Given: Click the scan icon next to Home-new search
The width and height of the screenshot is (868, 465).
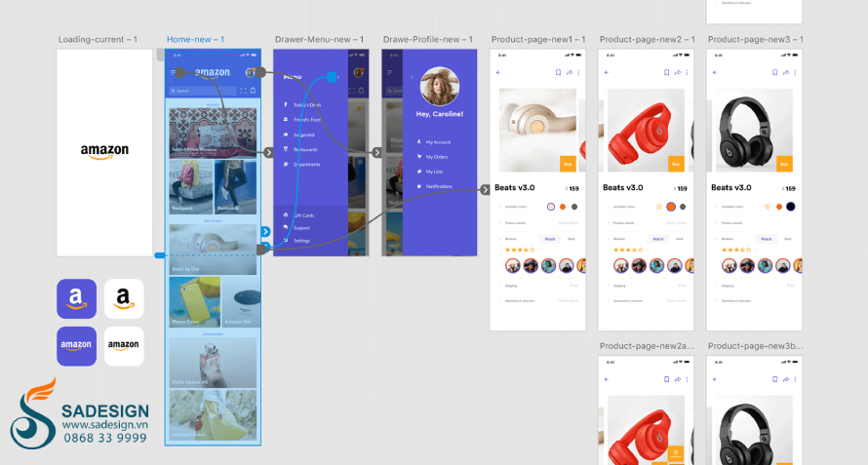Looking at the screenshot, I should (x=243, y=91).
